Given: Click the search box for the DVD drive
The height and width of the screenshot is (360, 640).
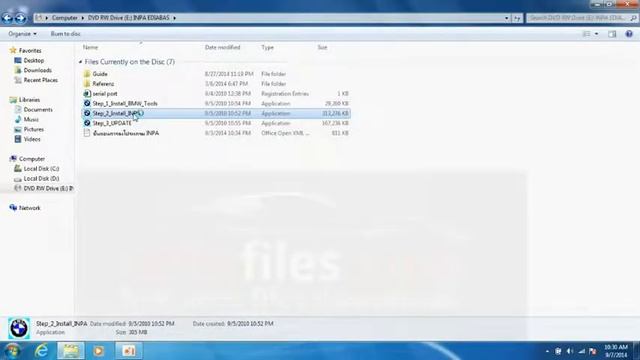Looking at the screenshot, I should point(581,18).
